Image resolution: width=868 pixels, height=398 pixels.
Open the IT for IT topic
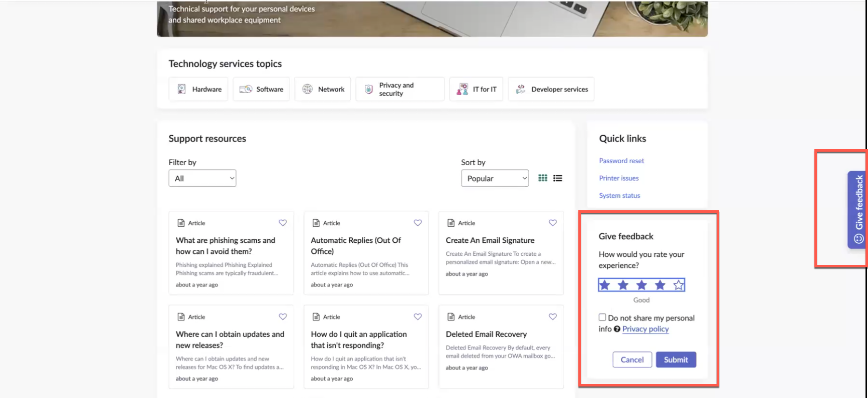(x=476, y=89)
